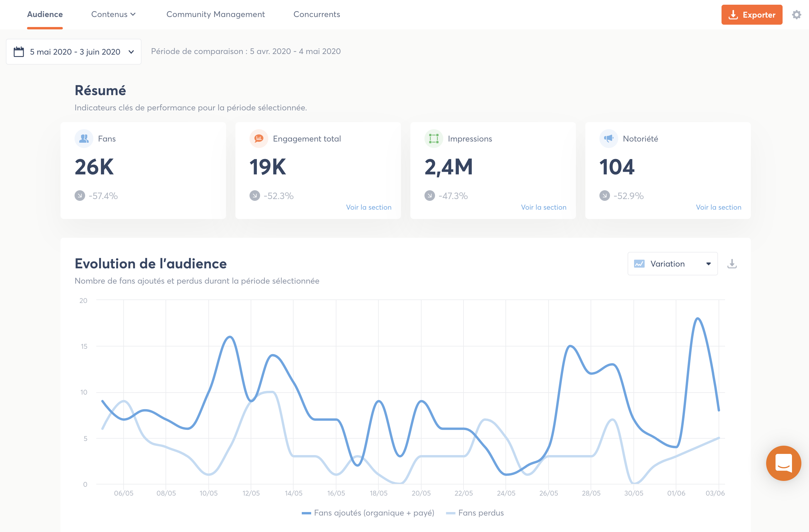The width and height of the screenshot is (809, 532).
Task: Follow Voir la section link under Notoriété
Action: [x=719, y=207]
